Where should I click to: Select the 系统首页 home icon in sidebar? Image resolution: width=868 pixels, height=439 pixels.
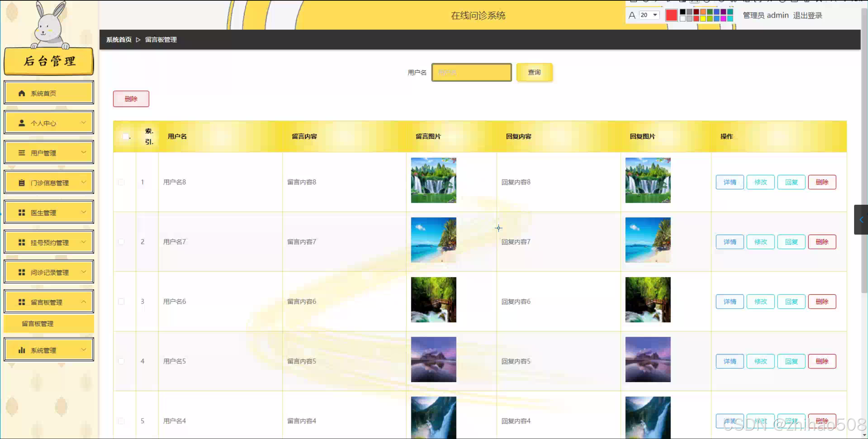pyautogui.click(x=22, y=92)
